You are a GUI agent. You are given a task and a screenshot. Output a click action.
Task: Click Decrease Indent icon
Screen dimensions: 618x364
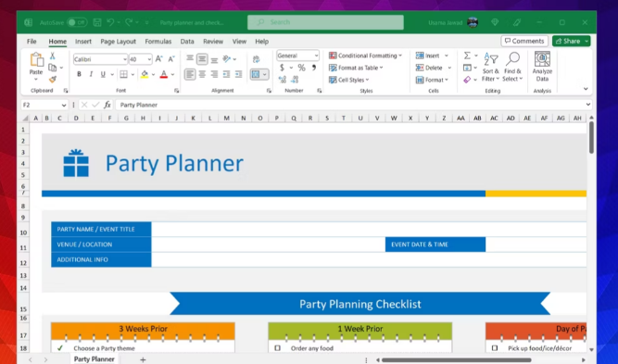pos(227,74)
